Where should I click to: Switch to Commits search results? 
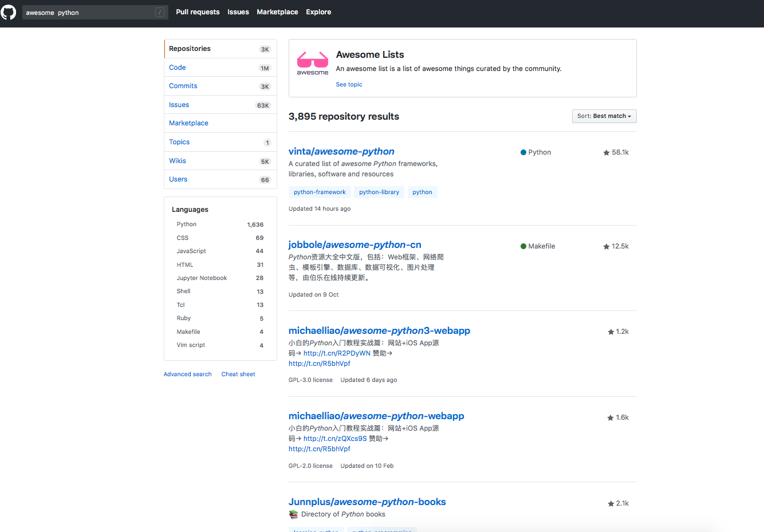220,86
